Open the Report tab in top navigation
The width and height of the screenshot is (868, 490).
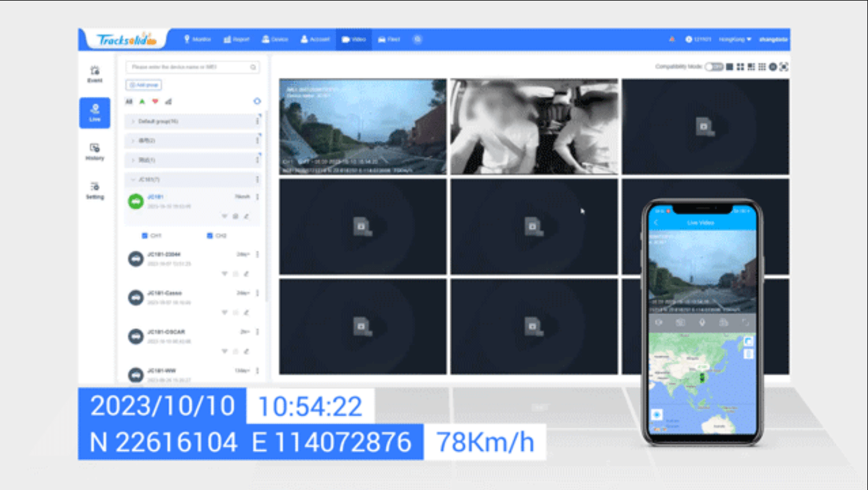[x=237, y=39]
